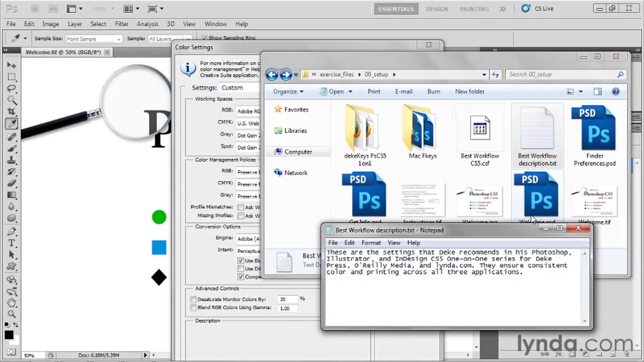Toggle Quick Mask mode
This screenshot has width=644, height=362.
12,352
